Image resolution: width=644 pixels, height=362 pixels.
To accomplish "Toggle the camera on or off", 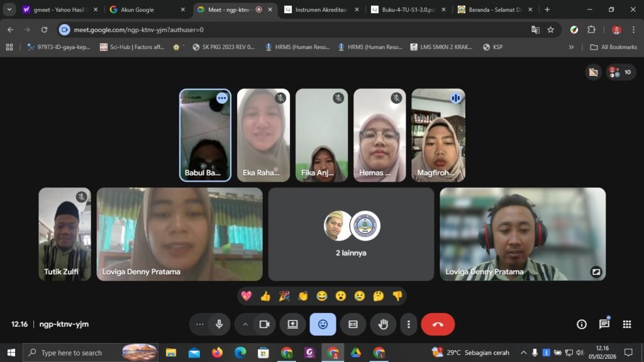I will (264, 324).
